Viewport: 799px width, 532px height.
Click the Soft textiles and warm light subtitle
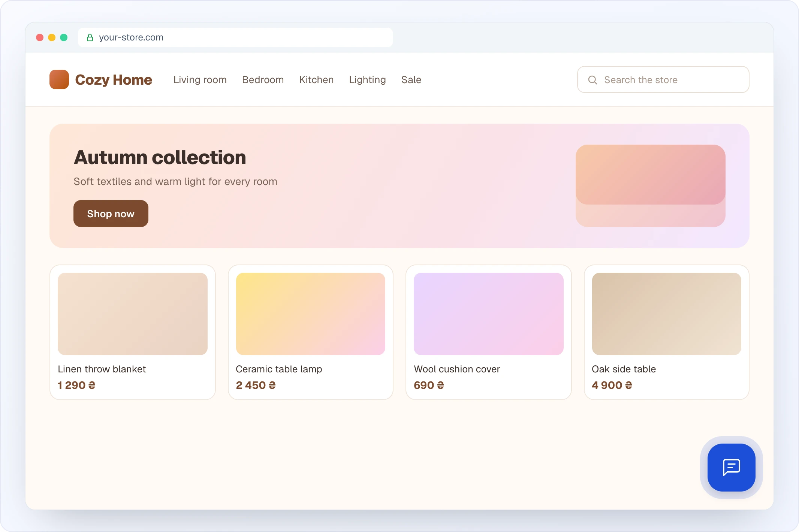pyautogui.click(x=175, y=182)
